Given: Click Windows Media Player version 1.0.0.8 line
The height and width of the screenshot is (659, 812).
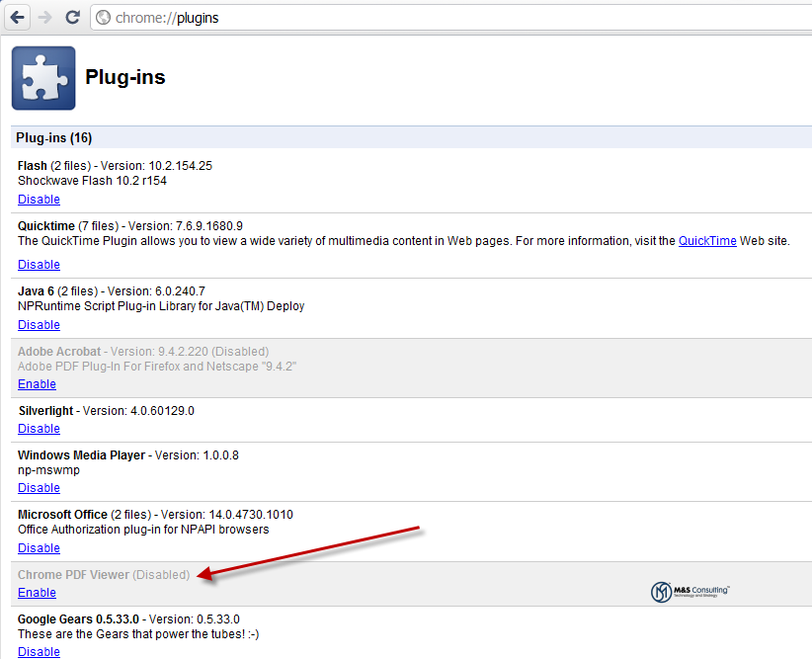Looking at the screenshot, I should click(128, 455).
